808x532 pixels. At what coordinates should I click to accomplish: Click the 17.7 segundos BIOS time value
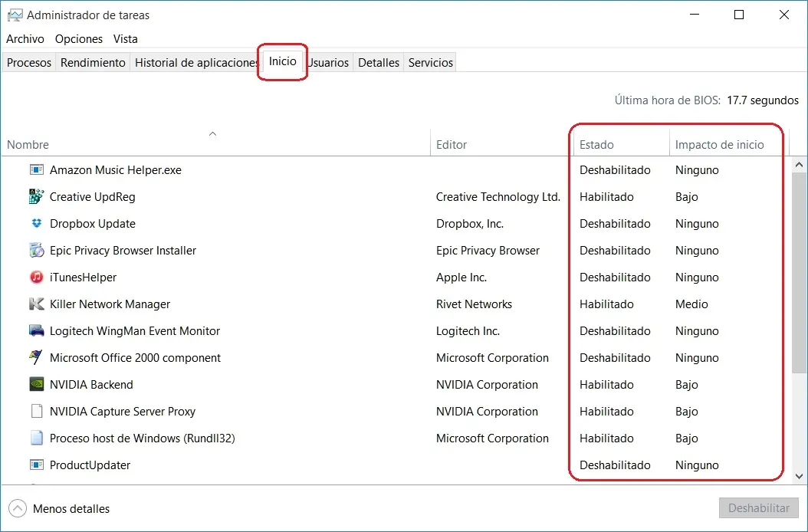point(763,100)
